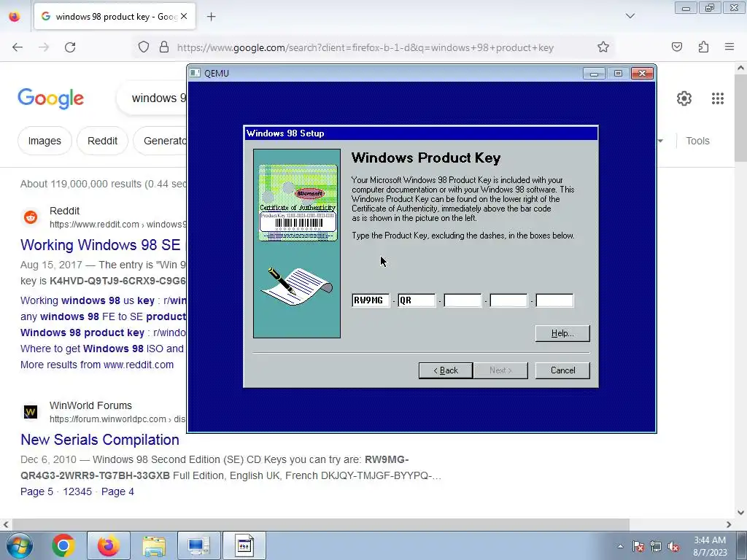
Task: Click the Firefox taskbar icon
Action: (109, 545)
